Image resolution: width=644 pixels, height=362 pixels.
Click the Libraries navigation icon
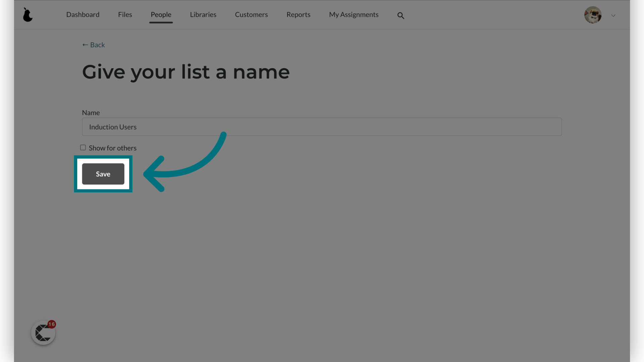203,15
